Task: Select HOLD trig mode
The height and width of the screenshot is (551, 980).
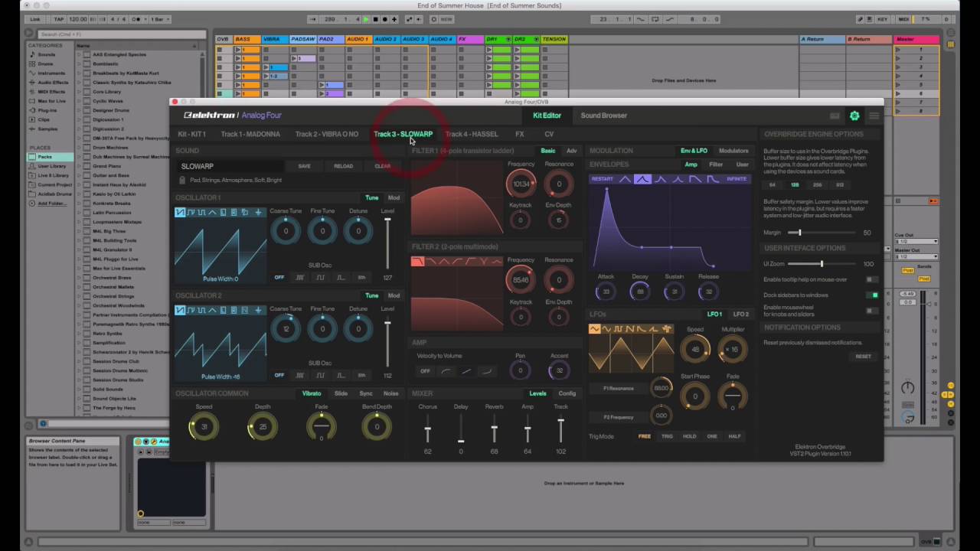Action: pyautogui.click(x=689, y=436)
